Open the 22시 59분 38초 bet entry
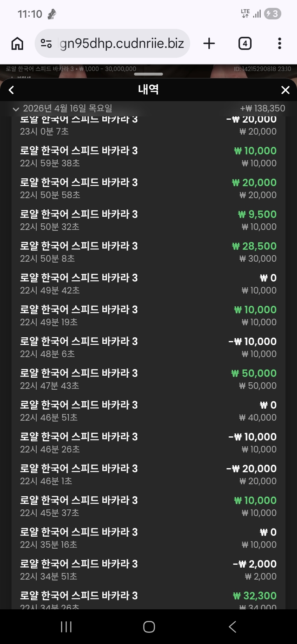Screen dimensions: 297x644 [148, 157]
